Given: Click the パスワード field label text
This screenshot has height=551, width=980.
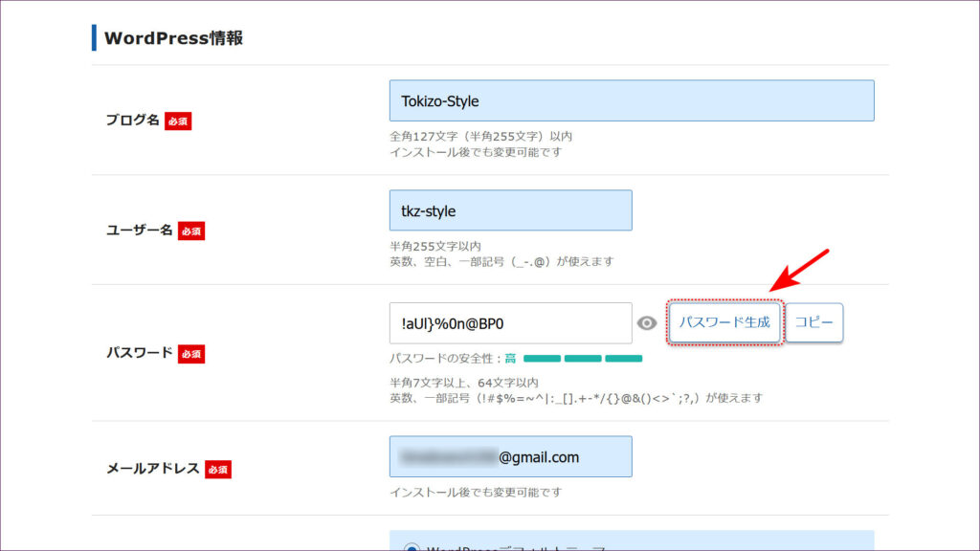Looking at the screenshot, I should tap(139, 353).
